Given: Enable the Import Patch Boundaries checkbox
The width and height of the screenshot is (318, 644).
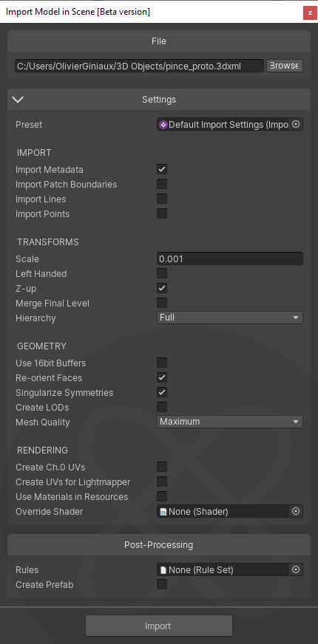Looking at the screenshot, I should (162, 184).
